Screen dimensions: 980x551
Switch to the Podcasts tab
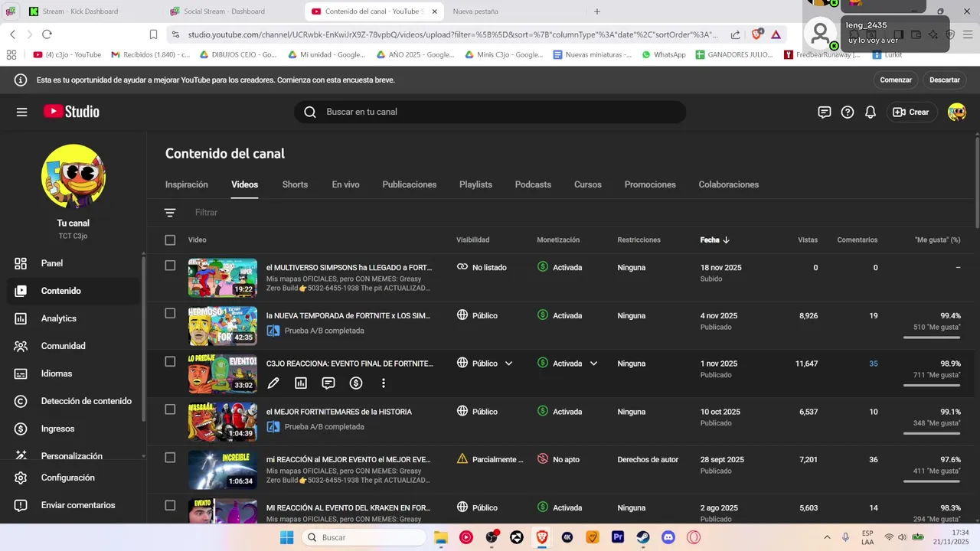[533, 184]
